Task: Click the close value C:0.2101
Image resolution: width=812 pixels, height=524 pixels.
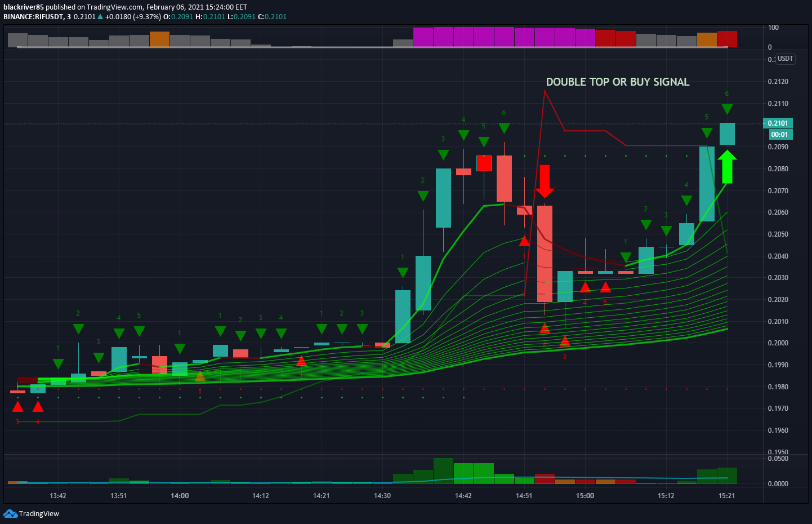Action: (x=273, y=17)
